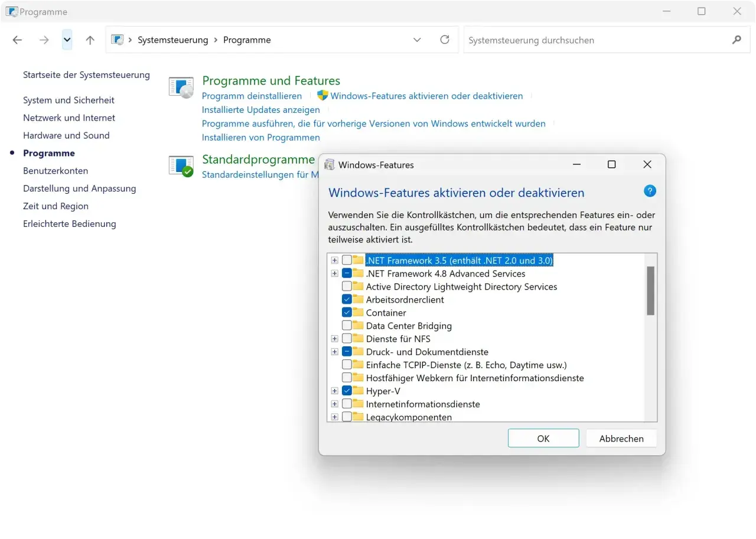Viewport: 756px width, 539px height.
Task: Expand the .NET Framework 3.5 node
Action: coord(335,261)
